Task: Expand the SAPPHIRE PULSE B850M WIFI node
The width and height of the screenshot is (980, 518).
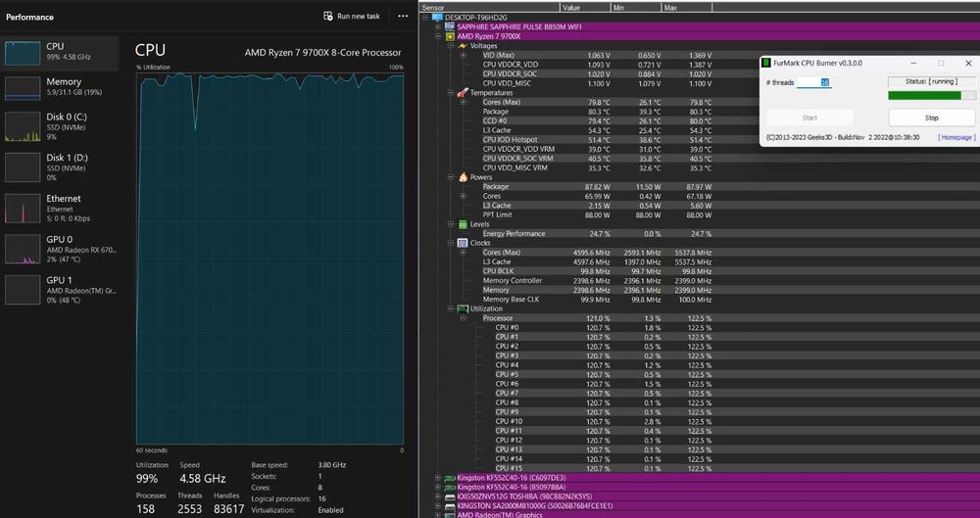Action: coord(438,26)
